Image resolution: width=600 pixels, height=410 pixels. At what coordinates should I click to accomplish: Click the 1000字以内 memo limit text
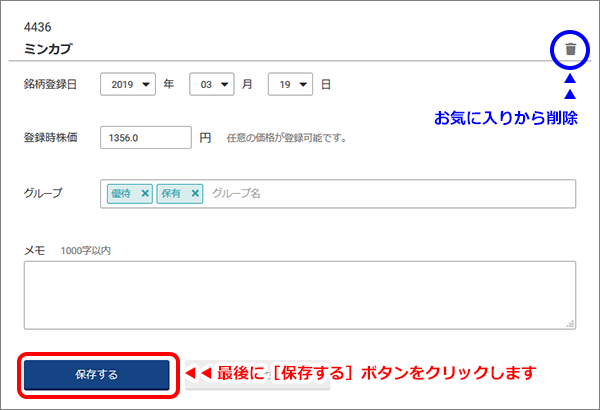pyautogui.click(x=86, y=251)
